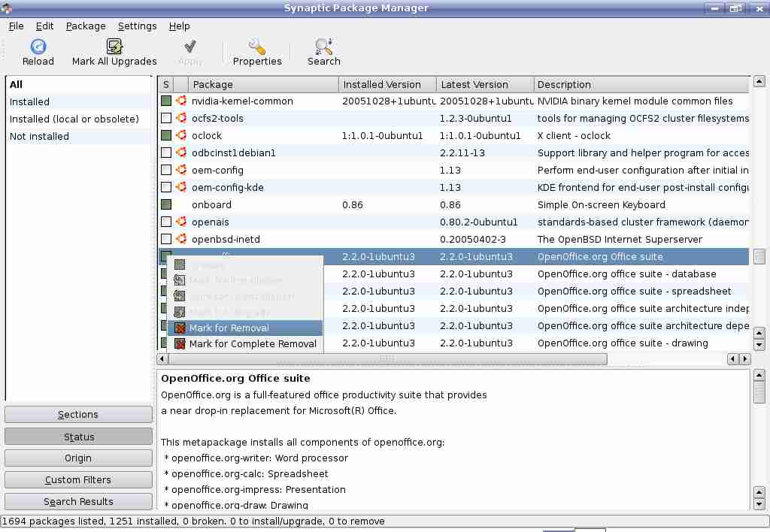Sort the list by the Package column header
Image resolution: width=770 pixels, height=532 pixels.
pos(263,84)
